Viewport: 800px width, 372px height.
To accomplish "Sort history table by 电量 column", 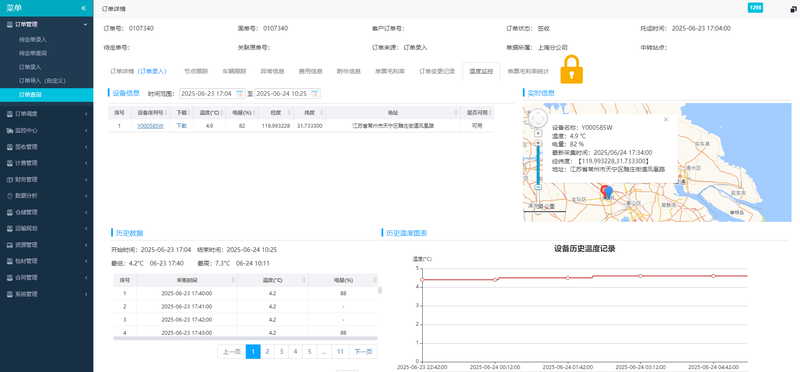I will point(375,280).
